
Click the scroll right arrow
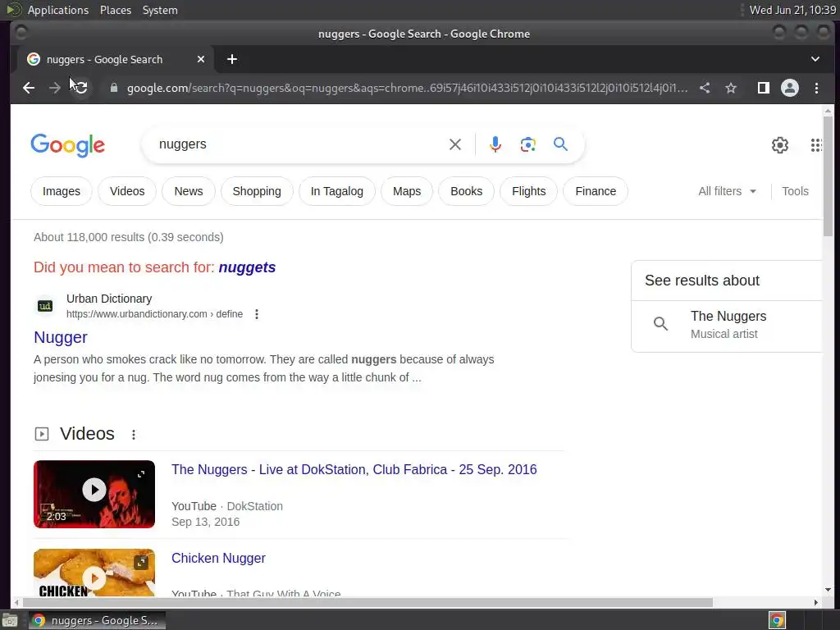click(x=816, y=602)
